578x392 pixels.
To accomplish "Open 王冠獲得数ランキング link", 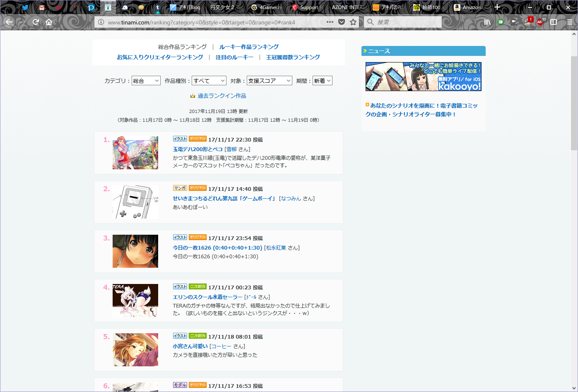I will pos(293,57).
